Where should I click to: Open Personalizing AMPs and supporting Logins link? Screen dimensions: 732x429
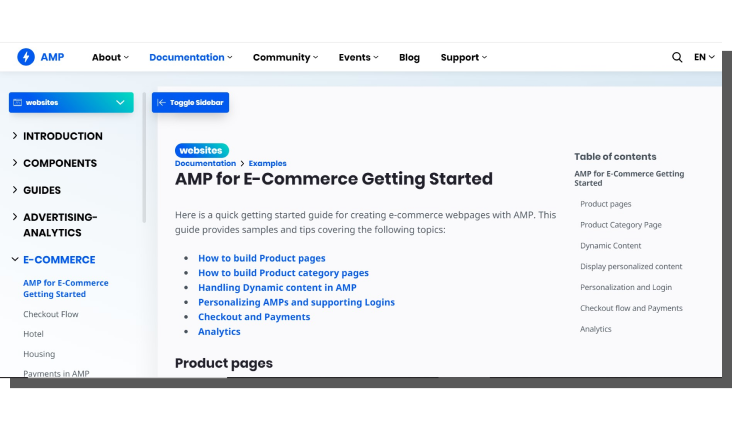coord(296,302)
